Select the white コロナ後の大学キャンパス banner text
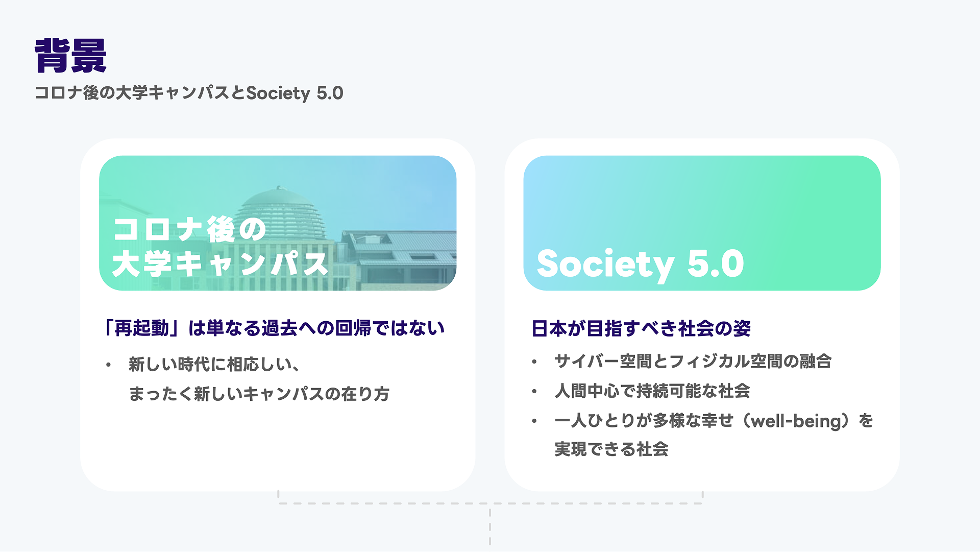Screen dimensions: 980x552 [219, 247]
